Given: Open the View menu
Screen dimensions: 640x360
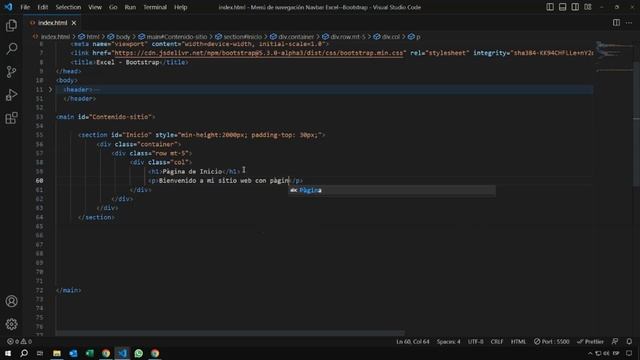Looking at the screenshot, I should coord(95,7).
